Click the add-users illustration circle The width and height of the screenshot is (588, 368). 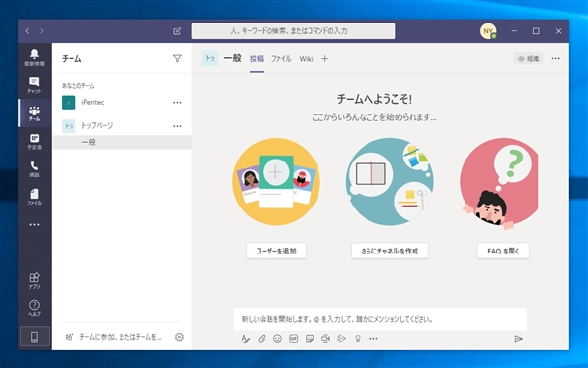tap(276, 182)
